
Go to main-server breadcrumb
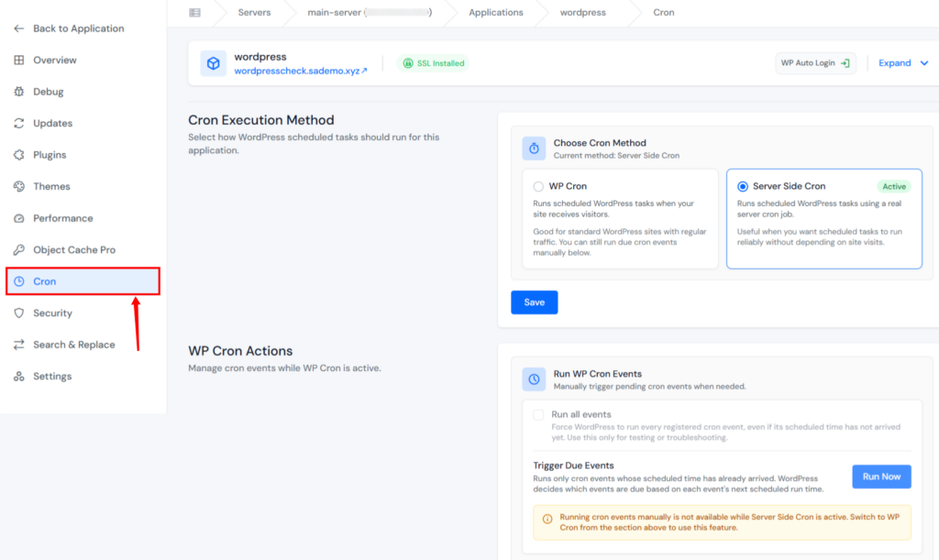tap(370, 13)
